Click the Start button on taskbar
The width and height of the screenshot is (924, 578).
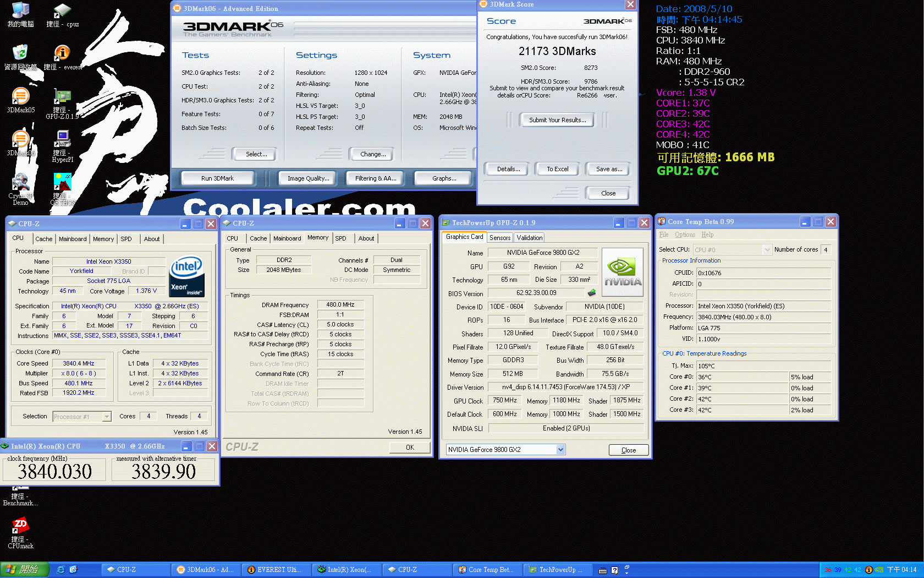(25, 570)
